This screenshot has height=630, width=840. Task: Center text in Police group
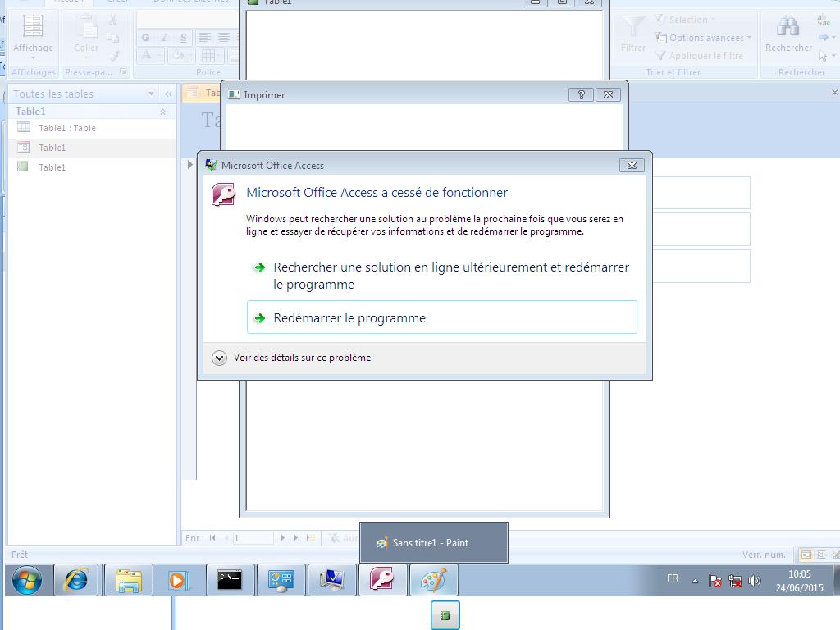pyautogui.click(x=224, y=38)
